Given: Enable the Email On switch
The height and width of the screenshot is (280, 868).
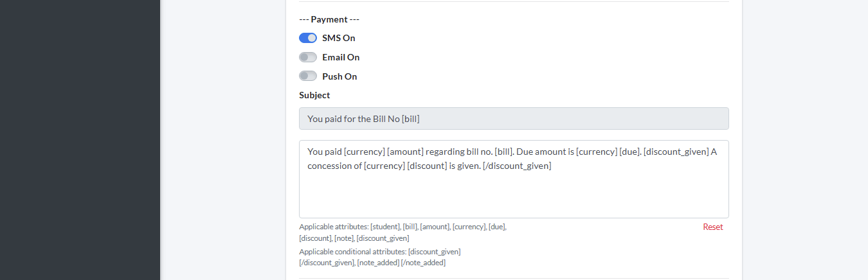Looking at the screenshot, I should tap(308, 57).
